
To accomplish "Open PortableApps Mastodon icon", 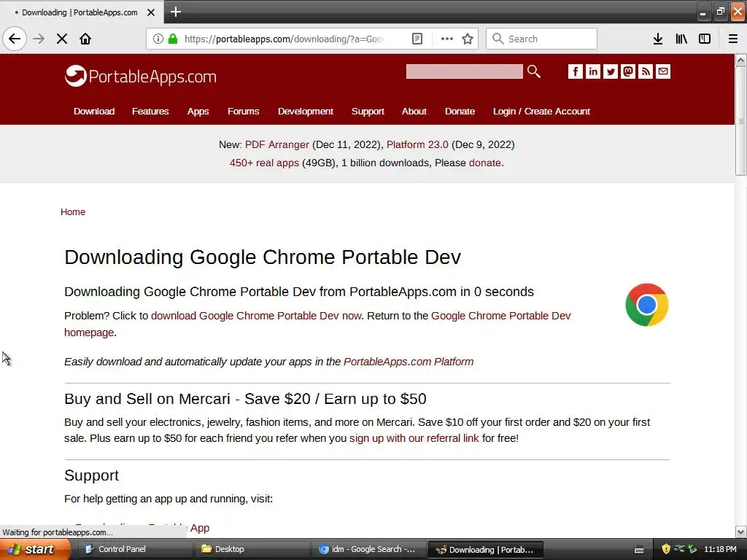I will click(628, 71).
